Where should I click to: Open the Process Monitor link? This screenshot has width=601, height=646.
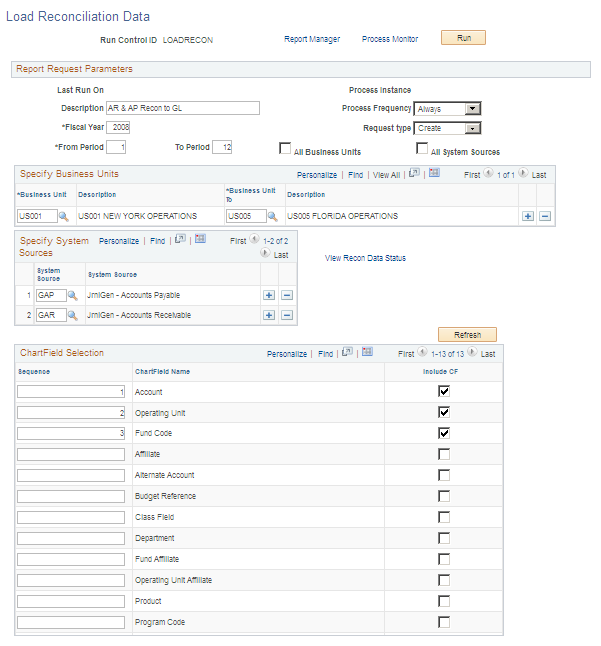click(390, 39)
